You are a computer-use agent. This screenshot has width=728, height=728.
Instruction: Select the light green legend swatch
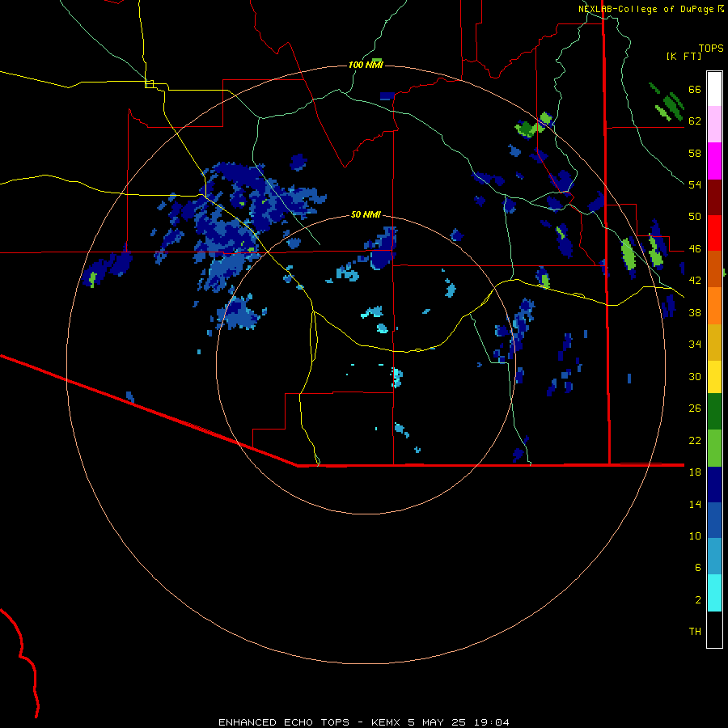pyautogui.click(x=714, y=448)
